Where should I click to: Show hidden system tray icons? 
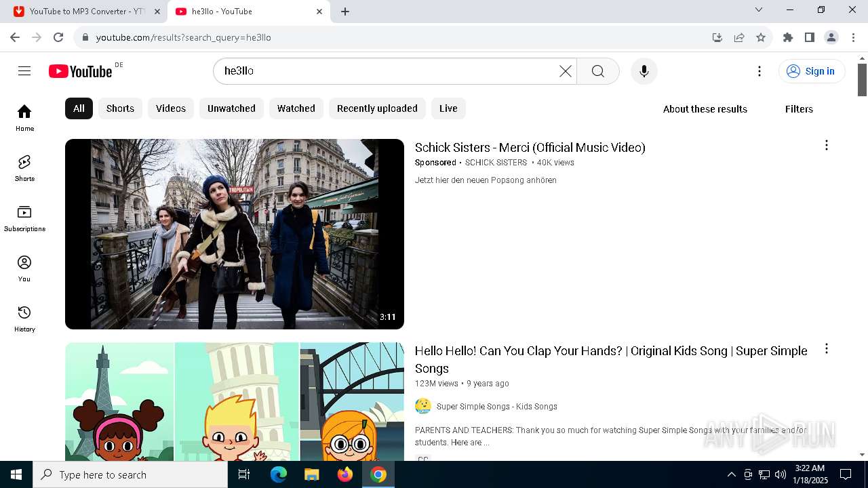(731, 474)
